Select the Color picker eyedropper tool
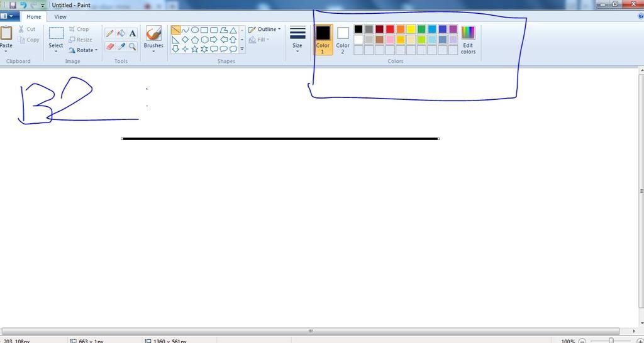The image size is (644, 343). click(x=121, y=46)
